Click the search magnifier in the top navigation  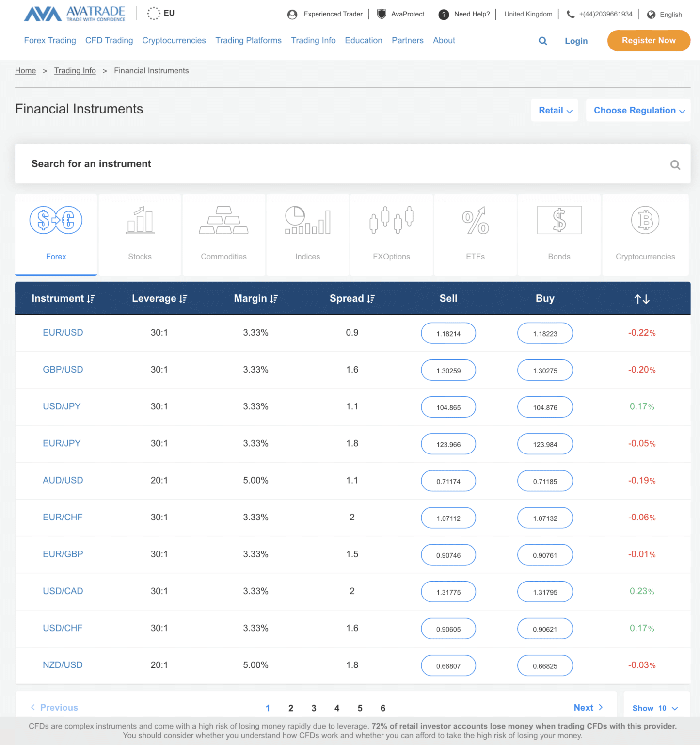point(542,41)
